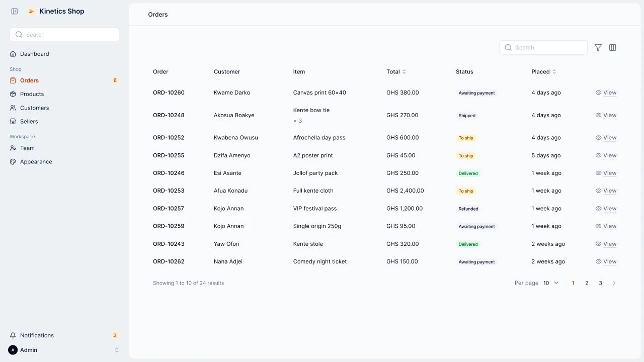
Task: Click the eye icon for ORD-10252
Action: coord(598,137)
